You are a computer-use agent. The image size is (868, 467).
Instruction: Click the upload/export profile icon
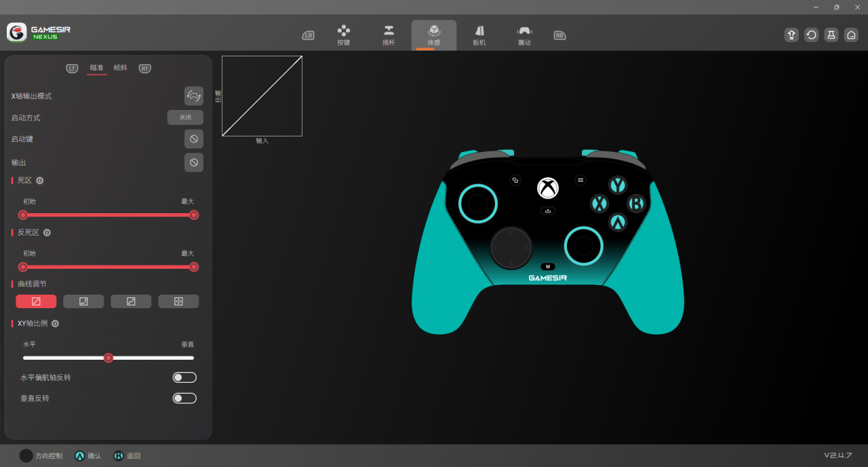[x=791, y=35]
